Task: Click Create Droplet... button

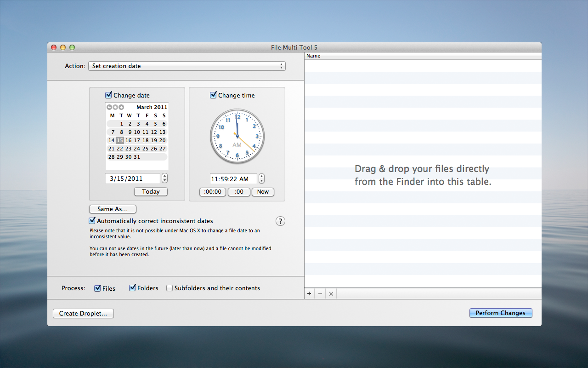Action: pos(83,313)
